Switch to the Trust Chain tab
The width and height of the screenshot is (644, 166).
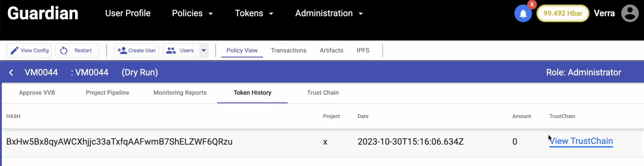[323, 93]
